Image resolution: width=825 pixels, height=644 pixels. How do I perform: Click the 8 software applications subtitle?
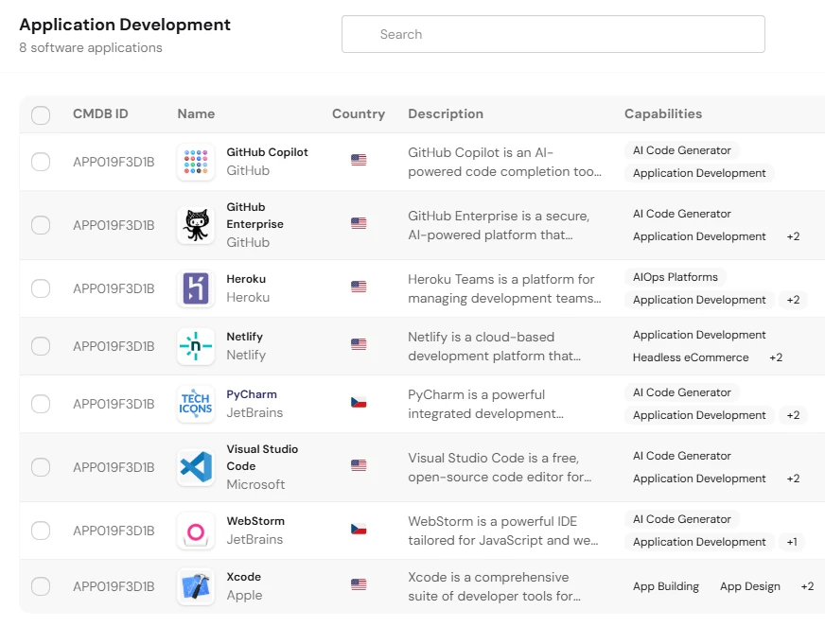point(91,48)
